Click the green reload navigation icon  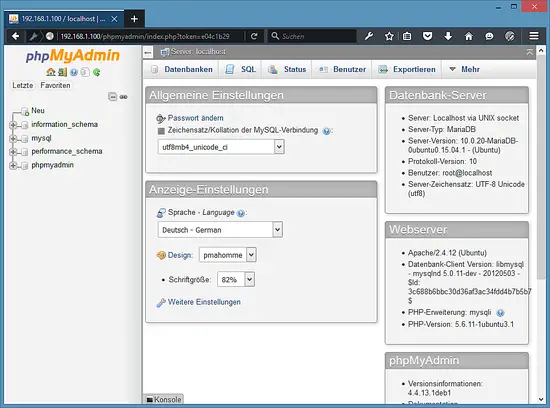pyautogui.click(x=96, y=72)
